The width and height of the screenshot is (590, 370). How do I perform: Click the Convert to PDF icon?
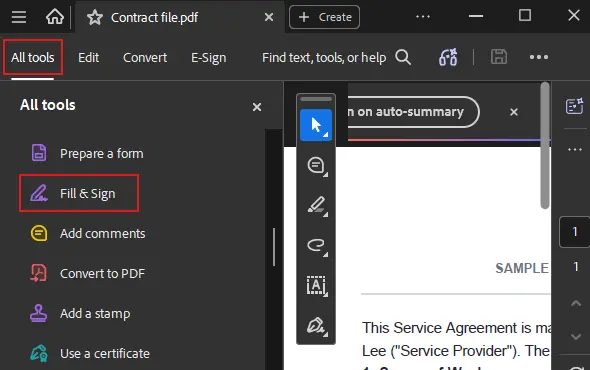38,273
